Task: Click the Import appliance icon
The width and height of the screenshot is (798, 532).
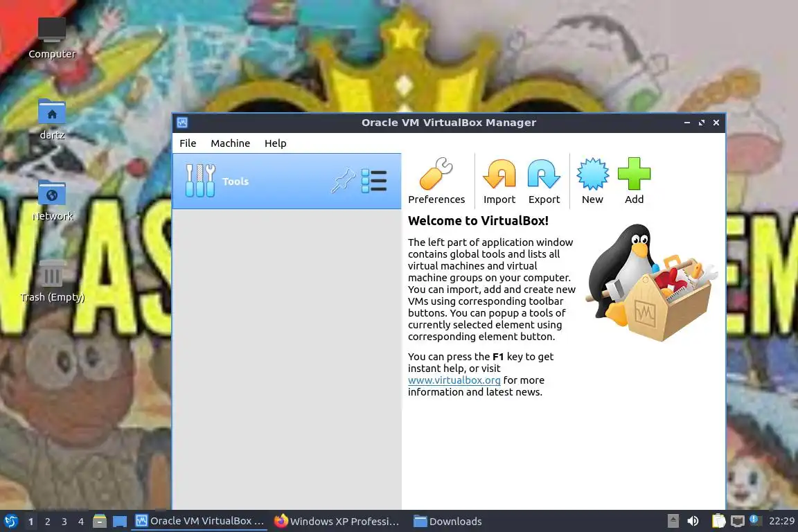Action: tap(499, 181)
